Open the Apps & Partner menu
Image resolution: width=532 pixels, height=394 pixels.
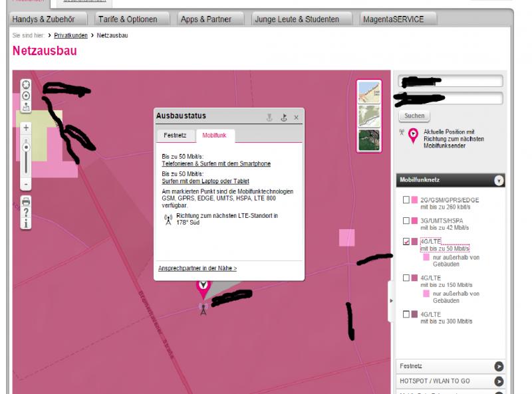pos(209,19)
